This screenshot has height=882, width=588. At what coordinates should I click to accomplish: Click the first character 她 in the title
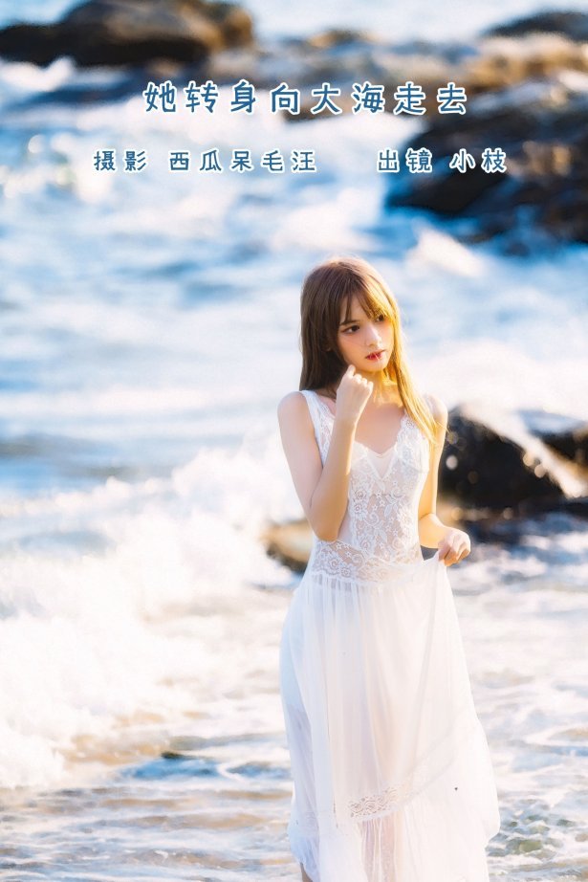tap(160, 99)
